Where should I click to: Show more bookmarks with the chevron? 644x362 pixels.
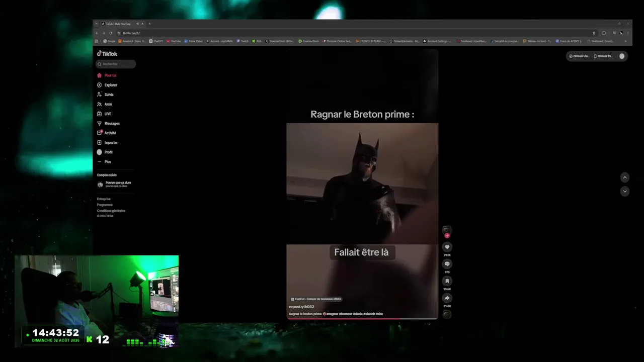625,41
